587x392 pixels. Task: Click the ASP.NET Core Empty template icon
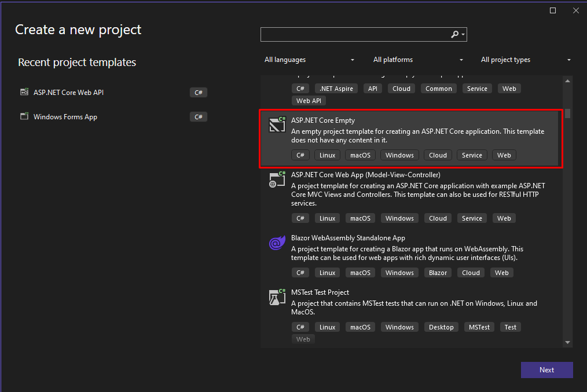(x=277, y=124)
